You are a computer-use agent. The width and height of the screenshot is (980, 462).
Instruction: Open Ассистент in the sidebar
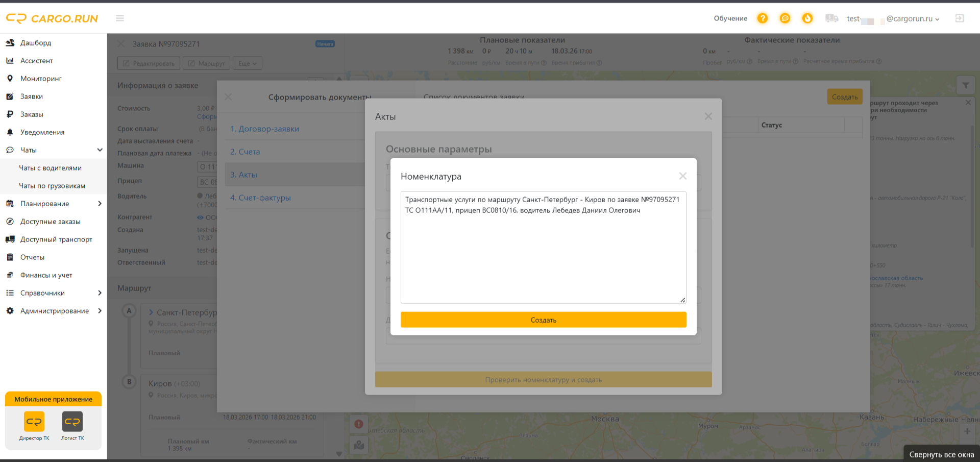point(37,61)
